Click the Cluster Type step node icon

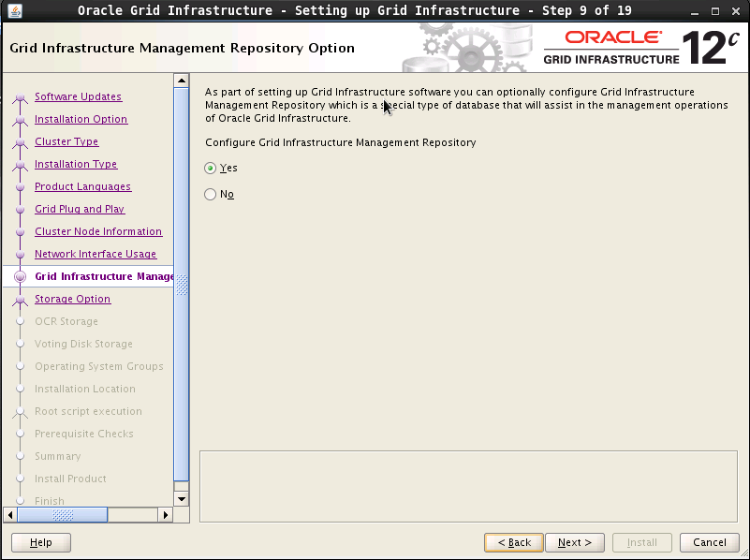[x=20, y=142]
